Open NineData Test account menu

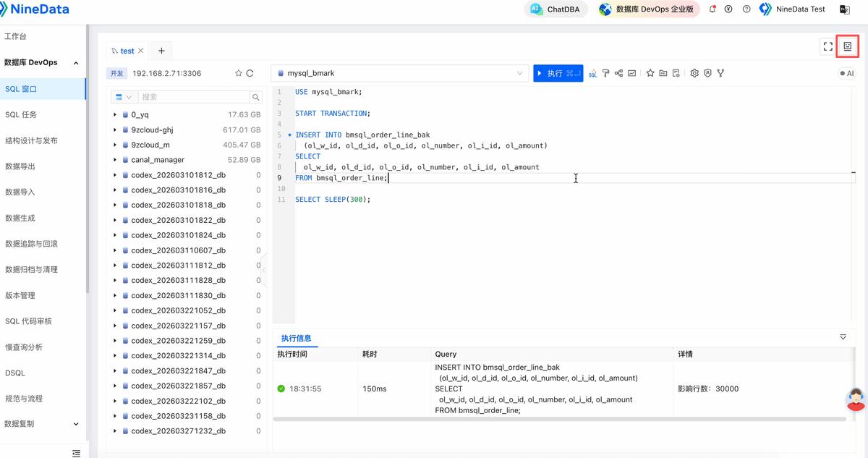[791, 9]
